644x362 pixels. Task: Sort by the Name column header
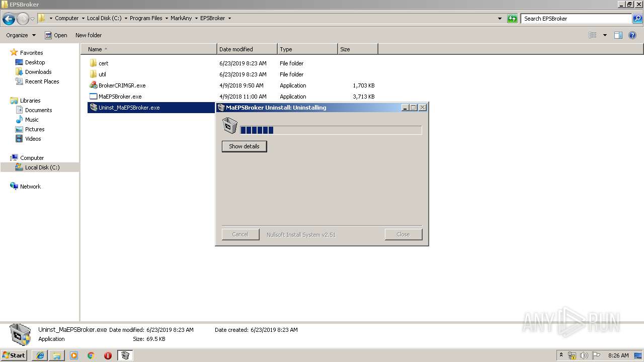(x=149, y=49)
